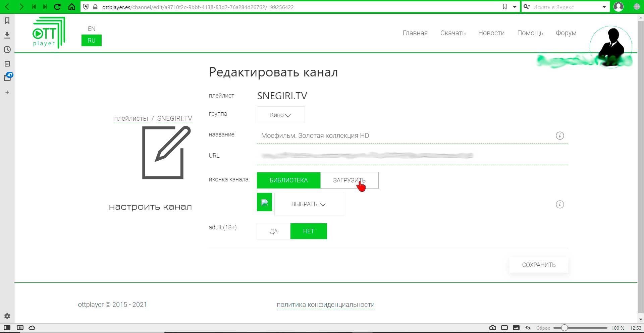Set adult 18+ to ДА
Viewport: 644px width, 333px height.
(x=273, y=231)
